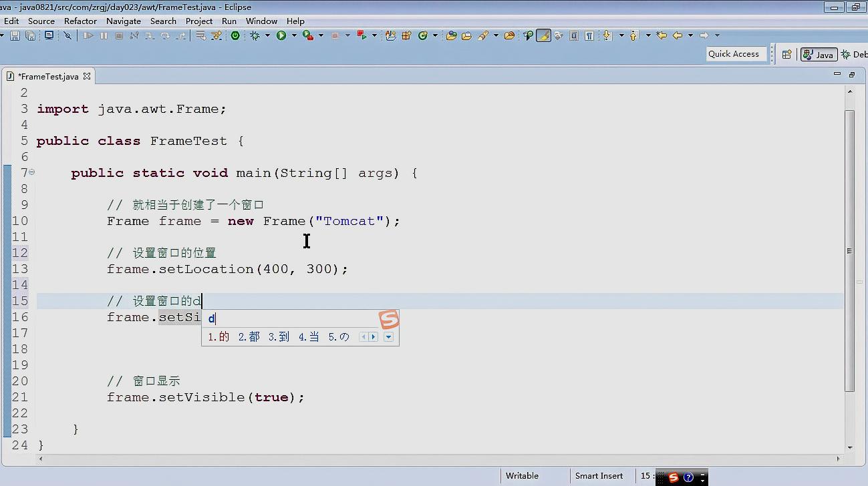Select IME candidate 1 的
Image resolution: width=868 pixels, height=486 pixels.
(x=219, y=336)
